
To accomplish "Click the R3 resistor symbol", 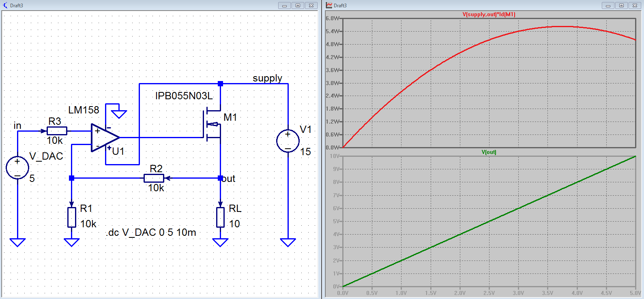I will [x=57, y=131].
